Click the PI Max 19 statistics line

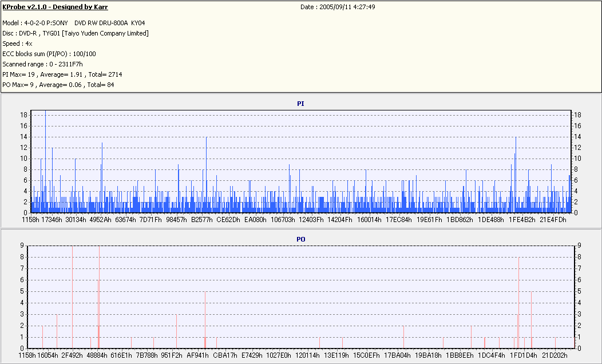[x=62, y=74]
